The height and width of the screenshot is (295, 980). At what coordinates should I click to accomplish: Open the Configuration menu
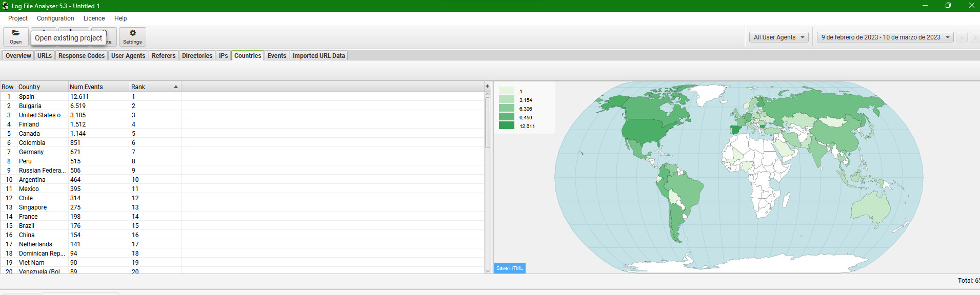tap(55, 18)
